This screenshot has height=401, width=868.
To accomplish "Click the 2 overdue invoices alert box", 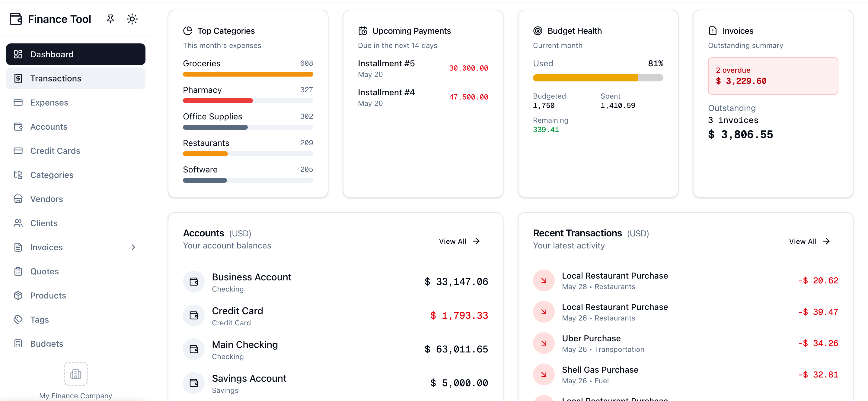I will click(x=773, y=76).
